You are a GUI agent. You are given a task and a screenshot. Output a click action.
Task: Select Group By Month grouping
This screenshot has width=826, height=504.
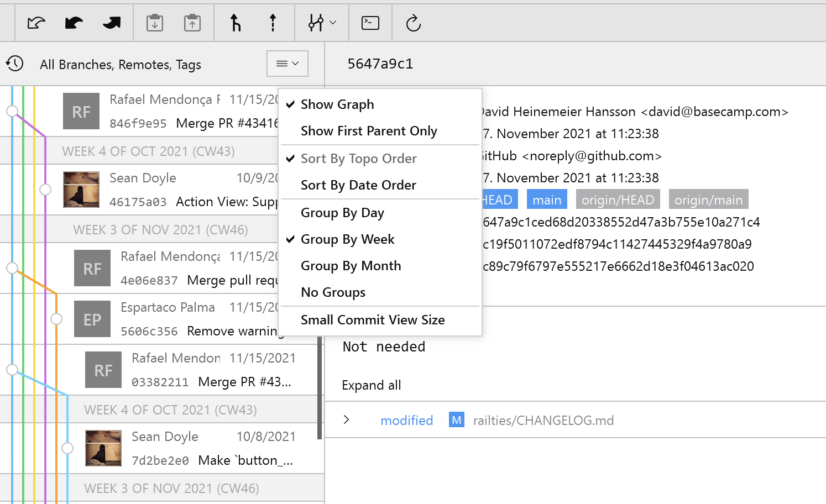point(351,266)
